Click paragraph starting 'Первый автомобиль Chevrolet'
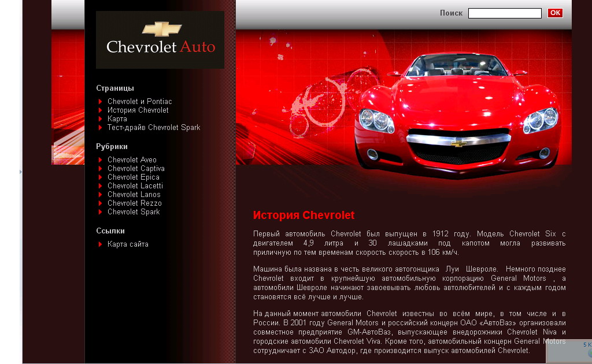Viewport: 592px width, 364px height. 409,243
